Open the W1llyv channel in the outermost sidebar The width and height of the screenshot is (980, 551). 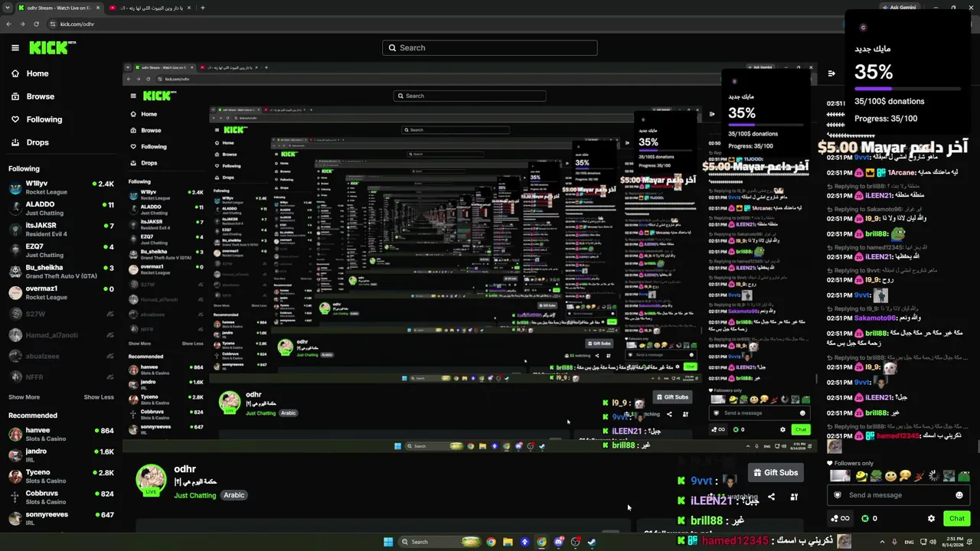click(x=61, y=187)
